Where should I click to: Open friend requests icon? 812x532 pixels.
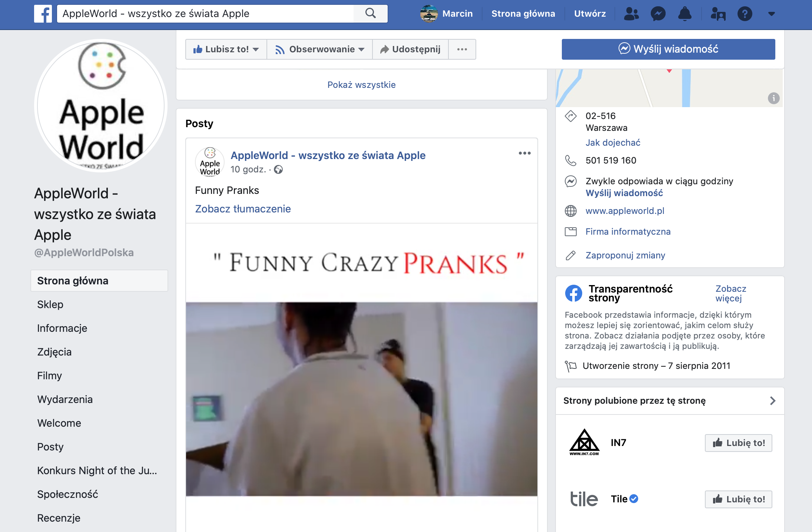631,14
